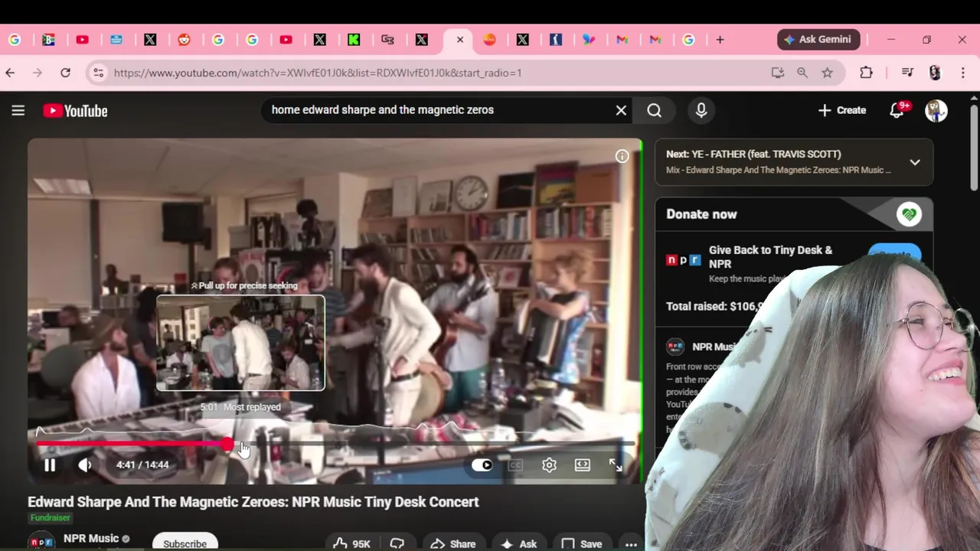Save the video to a playlist

(x=582, y=543)
